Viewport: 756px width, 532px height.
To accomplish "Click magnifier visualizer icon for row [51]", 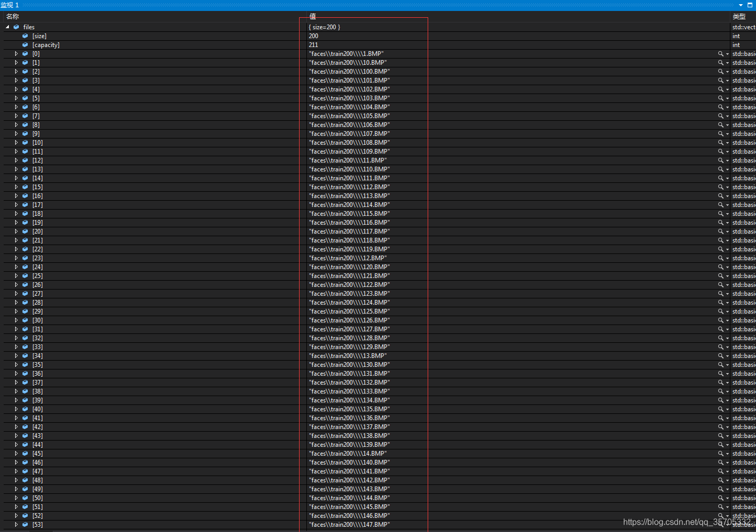I will 721,507.
